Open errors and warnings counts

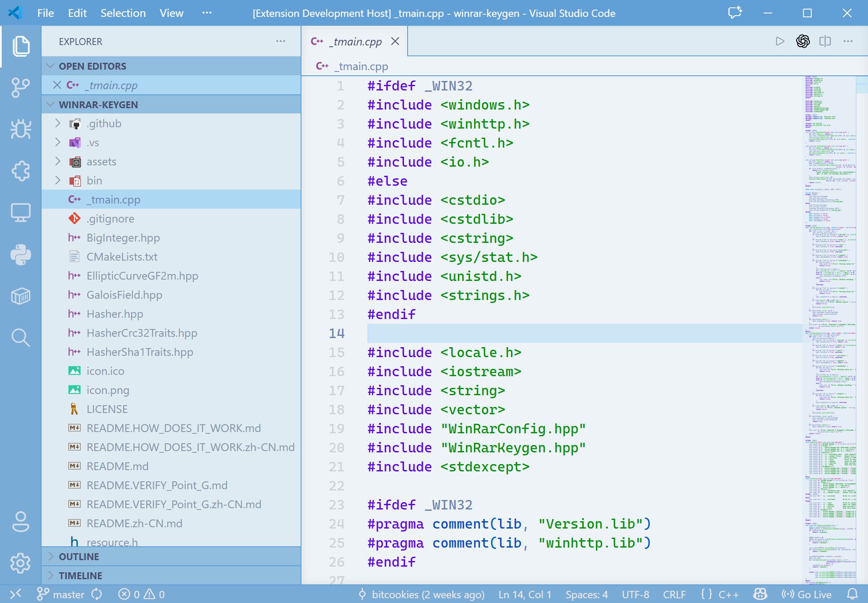(142, 594)
